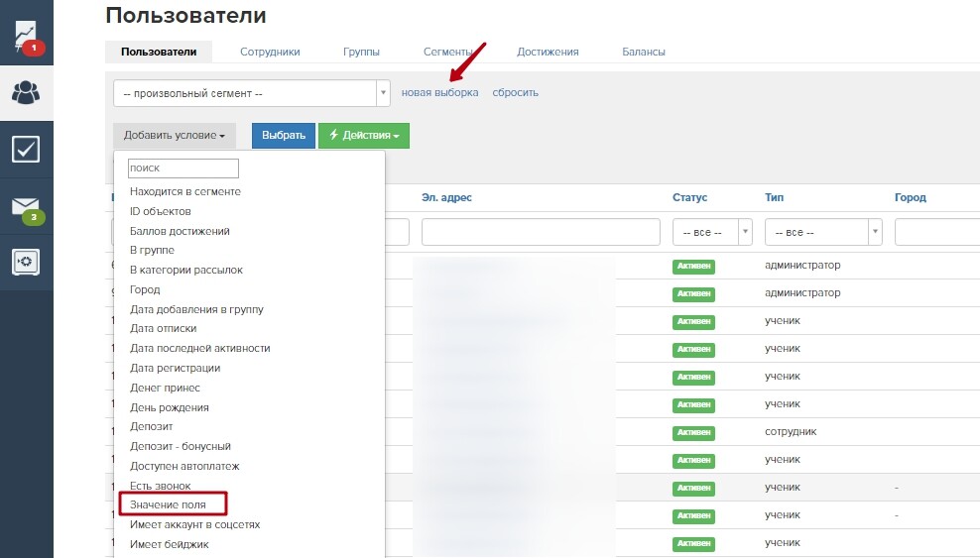Select the ID объектов condition
Image resolution: width=980 pixels, height=558 pixels.
tap(160, 211)
